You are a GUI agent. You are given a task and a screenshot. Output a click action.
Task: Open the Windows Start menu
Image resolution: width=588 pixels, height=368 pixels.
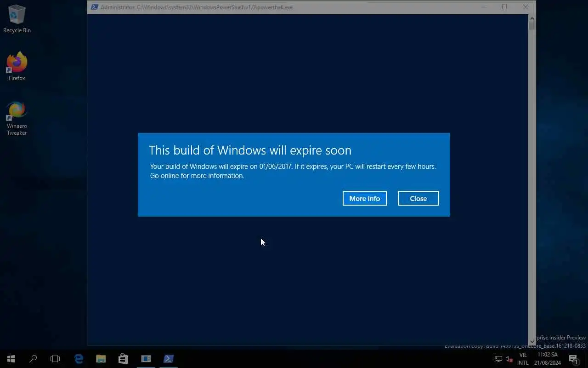coord(11,359)
